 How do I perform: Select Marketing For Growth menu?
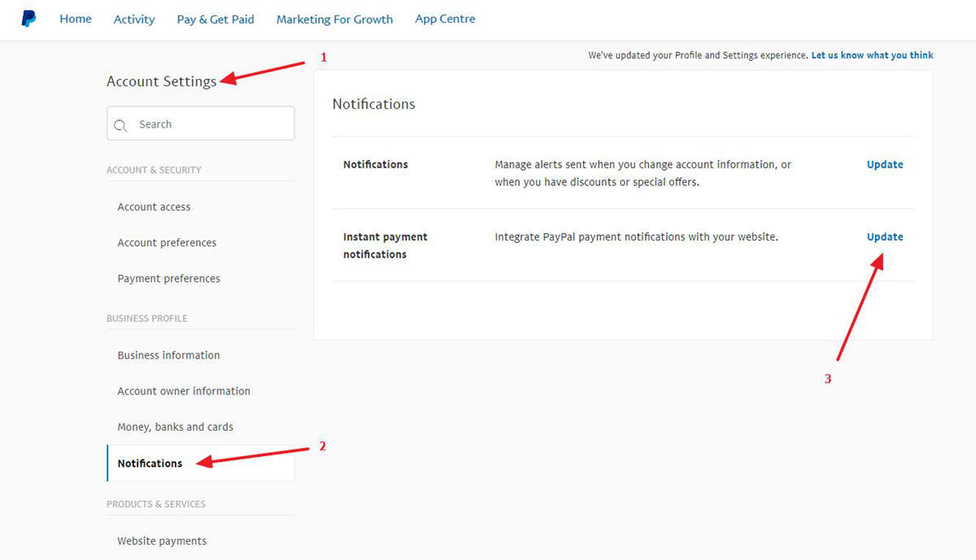[x=334, y=20]
